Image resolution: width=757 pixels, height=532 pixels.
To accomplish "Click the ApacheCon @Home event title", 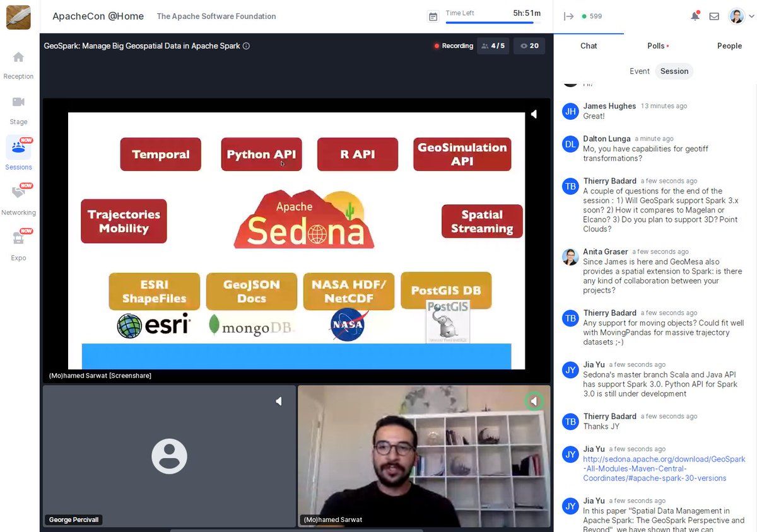I will coord(98,16).
